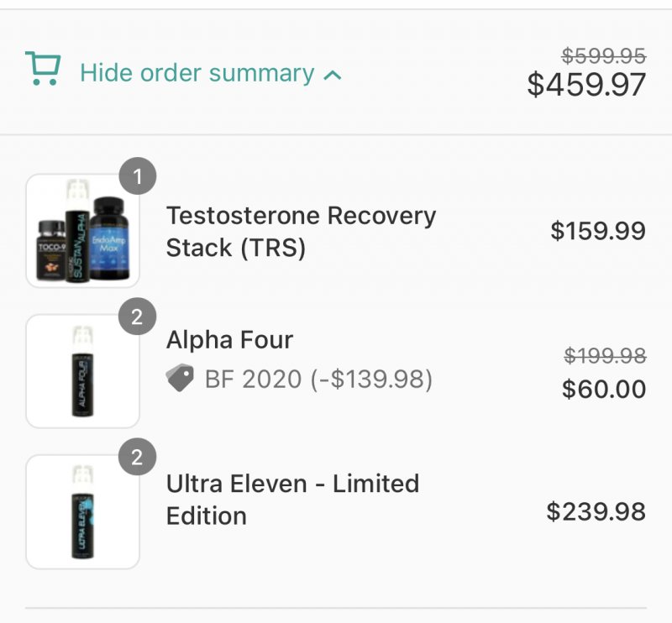
Task: Click the BF 2020 (-$139.98) discount text
Action: pyautogui.click(x=318, y=380)
